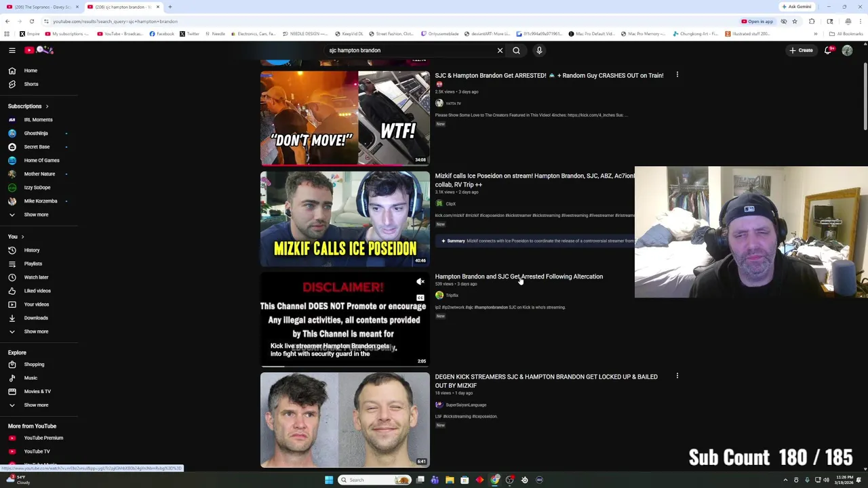
Task: Open Downloads in the sidebar
Action: [x=36, y=318]
